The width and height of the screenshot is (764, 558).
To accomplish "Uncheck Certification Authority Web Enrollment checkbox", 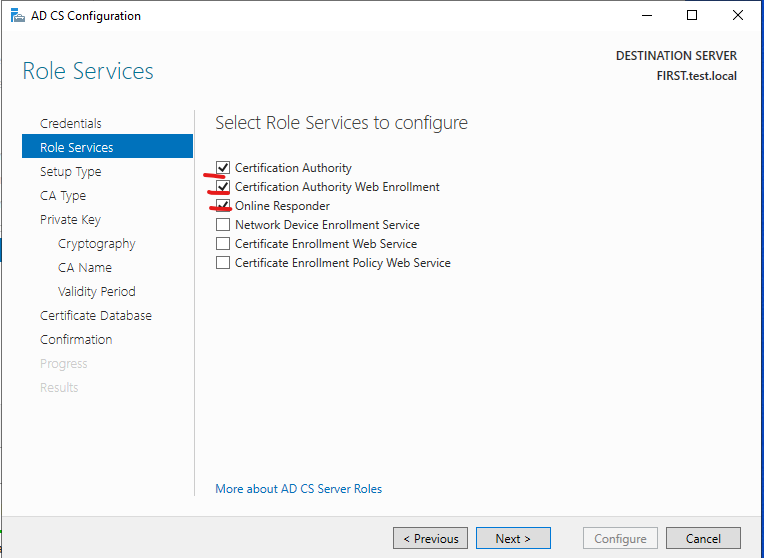I will 223,187.
